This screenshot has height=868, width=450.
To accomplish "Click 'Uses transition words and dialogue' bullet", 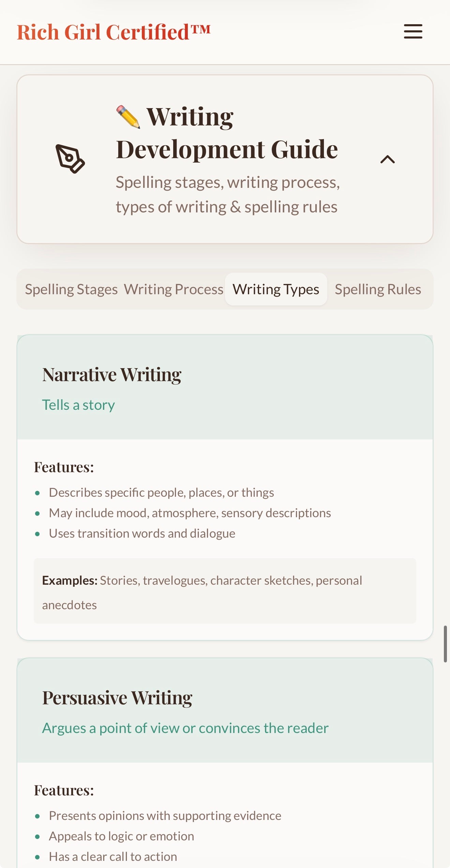I will point(142,534).
